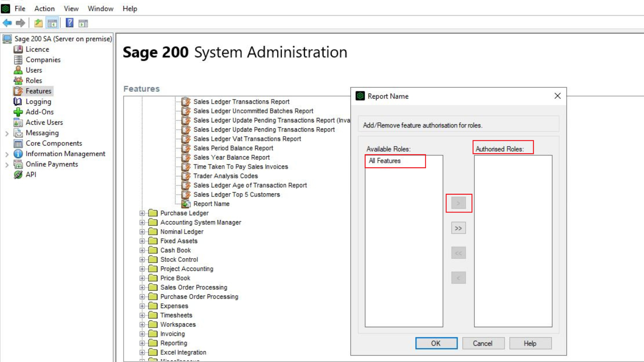This screenshot has width=644, height=362.
Task: Expand the Nominal Ledger folder
Action: point(142,231)
